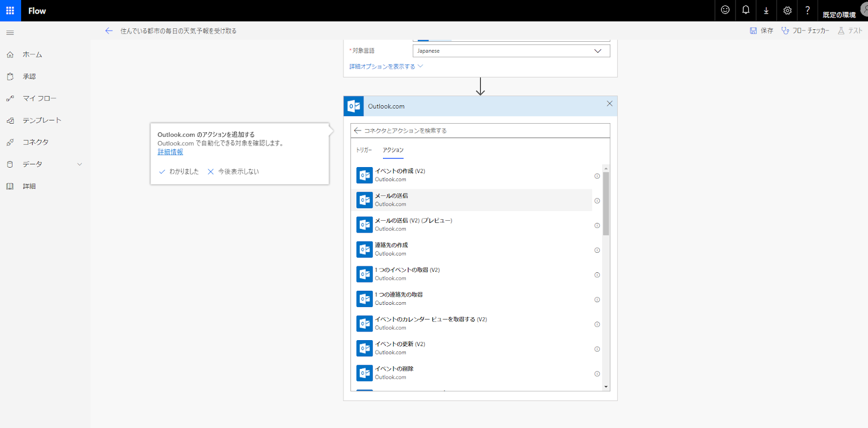The image size is (868, 428).
Task: Click the feedback smiley icon
Action: pyautogui.click(x=725, y=10)
